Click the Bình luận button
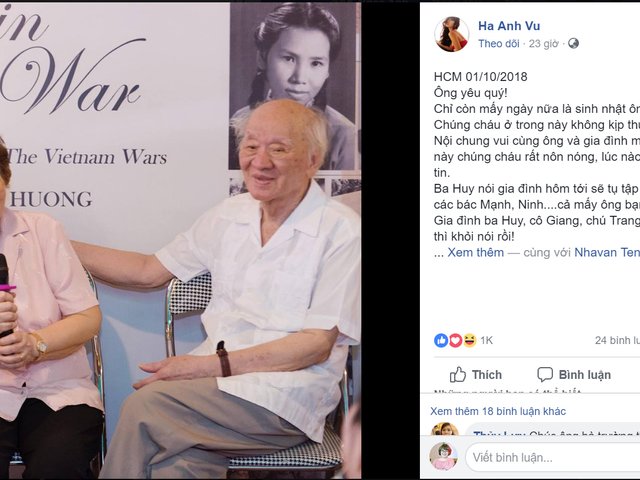The height and width of the screenshot is (480, 640). click(574, 374)
